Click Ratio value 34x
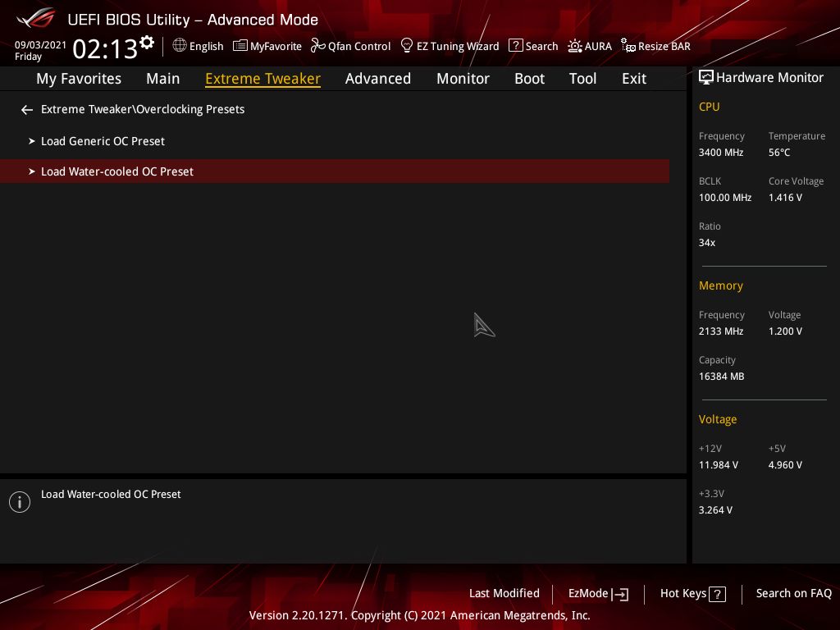The image size is (840, 630). click(x=706, y=243)
